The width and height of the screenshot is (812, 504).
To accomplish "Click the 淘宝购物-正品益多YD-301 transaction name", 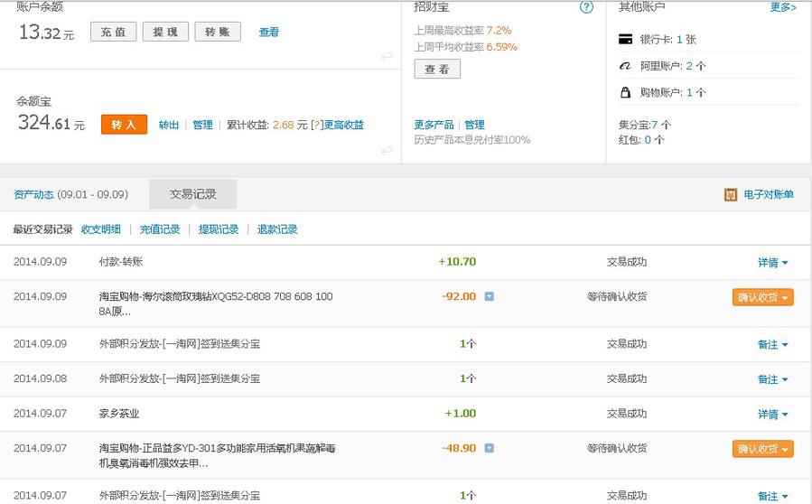I will tap(217, 455).
